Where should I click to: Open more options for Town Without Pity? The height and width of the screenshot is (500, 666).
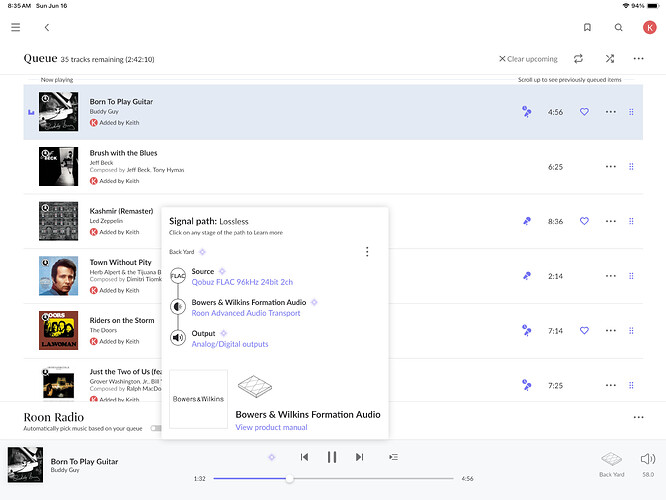pyautogui.click(x=611, y=276)
